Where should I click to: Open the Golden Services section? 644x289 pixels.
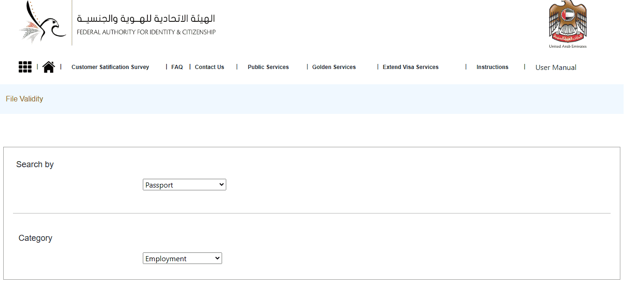pos(334,67)
